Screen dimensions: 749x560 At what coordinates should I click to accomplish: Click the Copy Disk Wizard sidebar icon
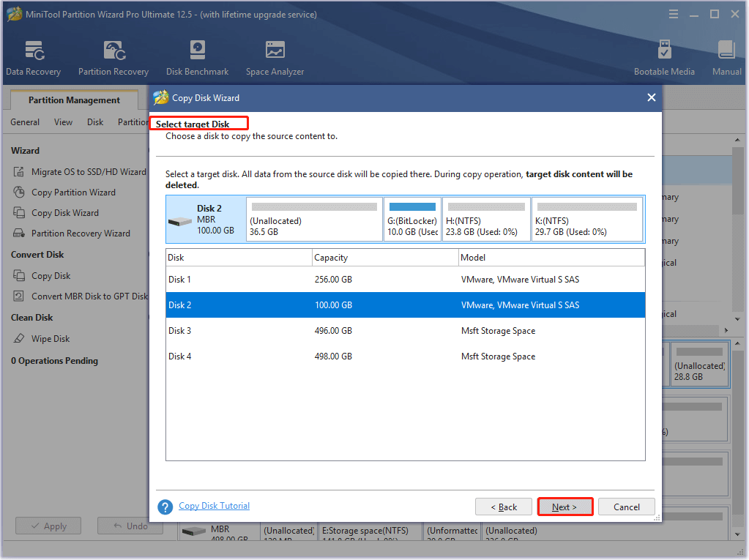click(x=18, y=213)
